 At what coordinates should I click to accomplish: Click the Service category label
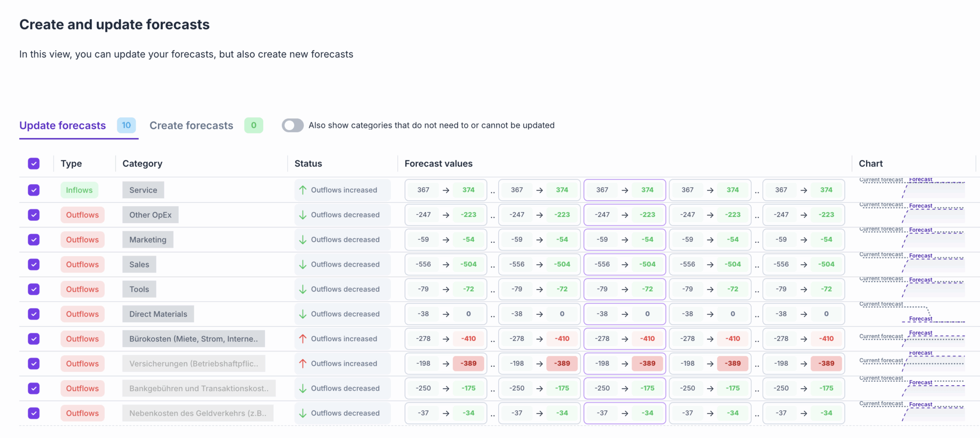tap(143, 190)
